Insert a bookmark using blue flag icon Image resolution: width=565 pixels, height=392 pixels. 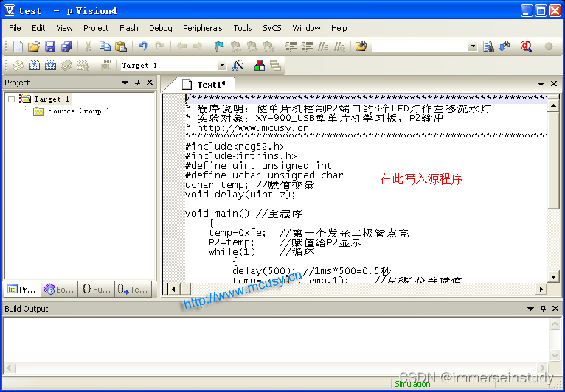pos(219,46)
